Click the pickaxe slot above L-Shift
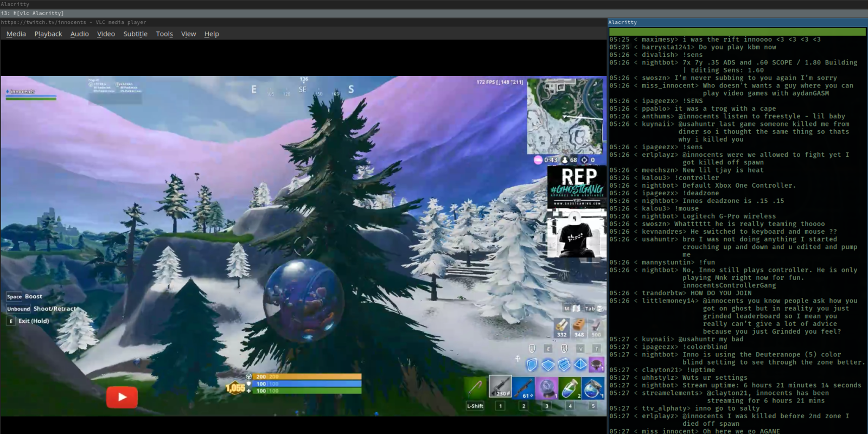The image size is (868, 434). [x=475, y=388]
